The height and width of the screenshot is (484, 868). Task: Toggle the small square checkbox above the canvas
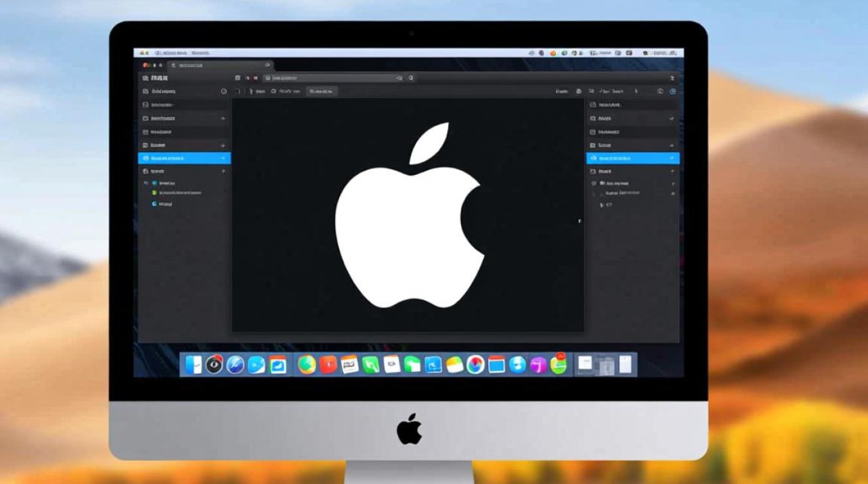point(238,92)
